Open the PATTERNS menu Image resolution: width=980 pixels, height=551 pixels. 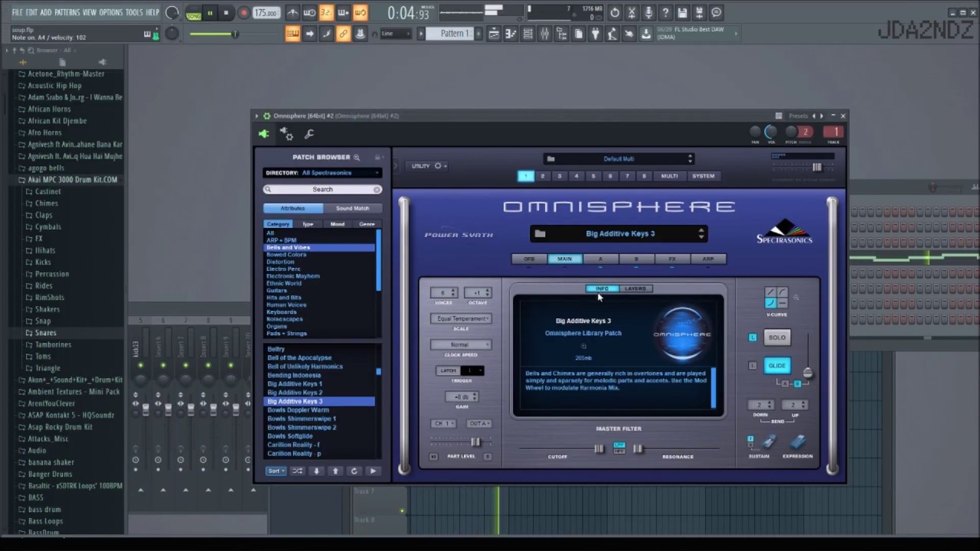[x=67, y=12]
